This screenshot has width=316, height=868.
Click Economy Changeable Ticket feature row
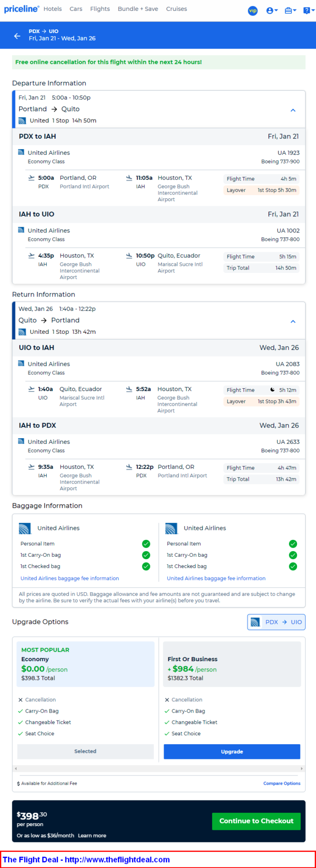[44, 723]
